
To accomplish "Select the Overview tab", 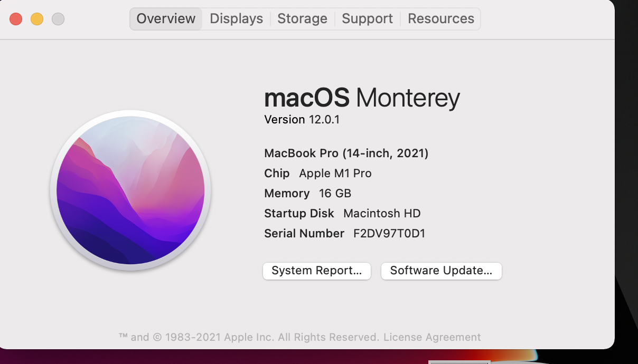I will point(166,19).
